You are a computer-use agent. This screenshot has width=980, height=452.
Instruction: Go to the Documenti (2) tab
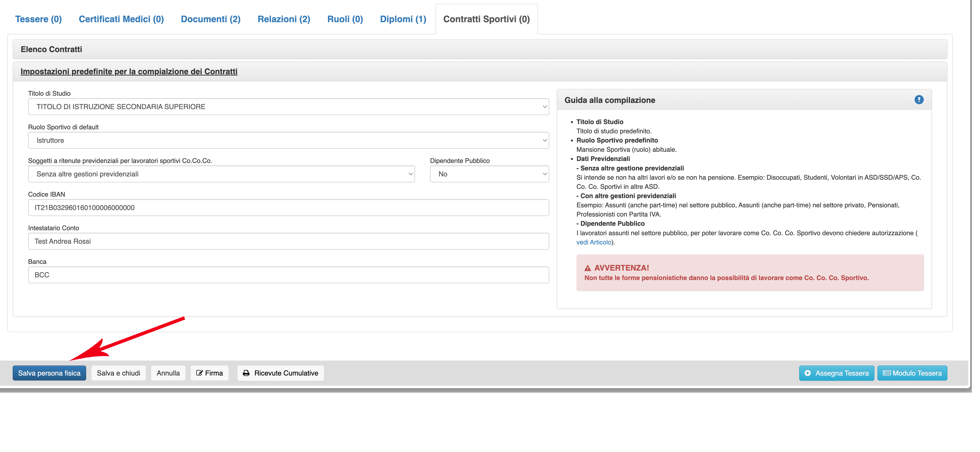[x=210, y=19]
